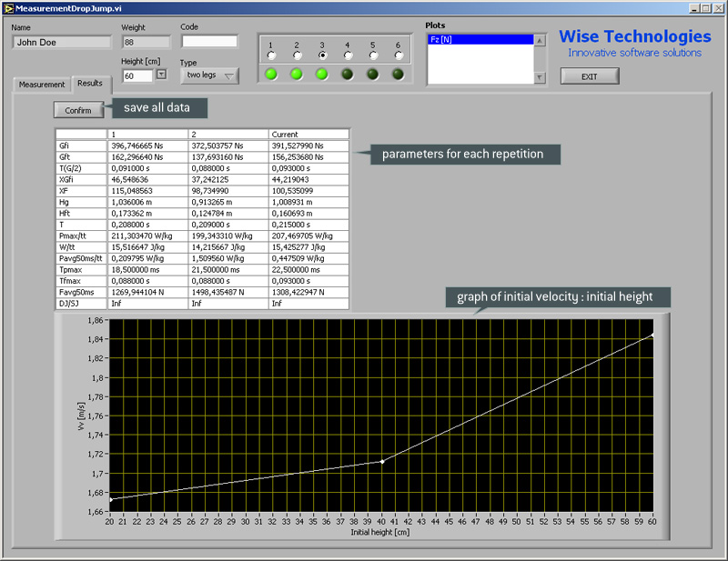Click Pavg50ms/tt value '1,509560 W/kg'
728x561 pixels.
click(228, 258)
